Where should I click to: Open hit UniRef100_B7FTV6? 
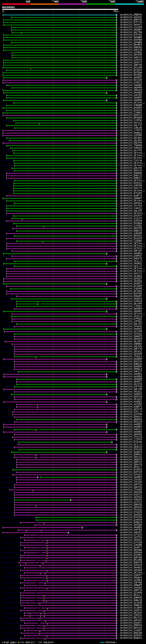131,22
